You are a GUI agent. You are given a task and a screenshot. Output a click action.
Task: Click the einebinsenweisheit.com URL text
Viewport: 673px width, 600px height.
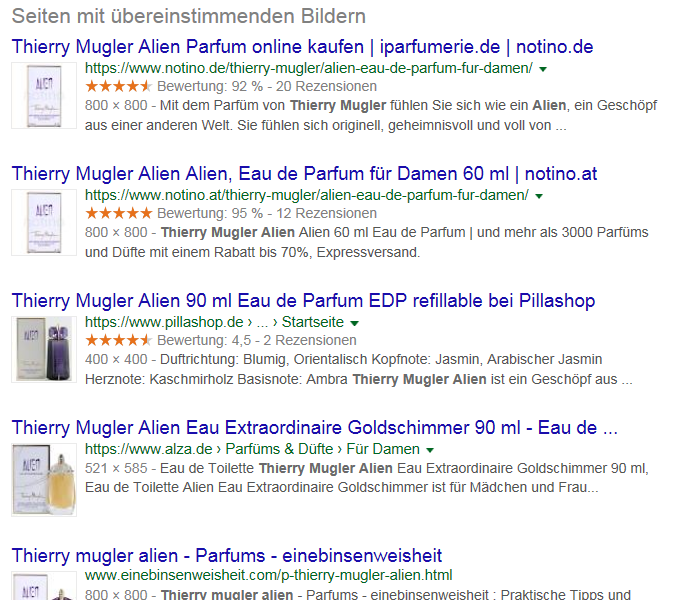269,575
